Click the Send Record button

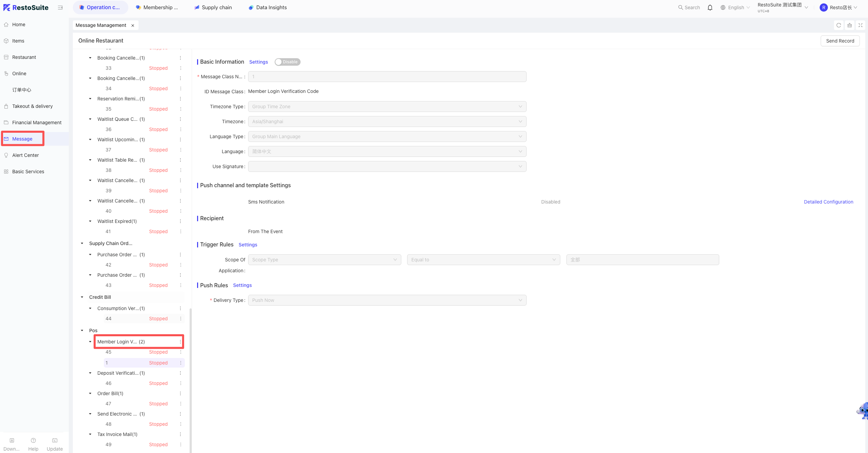(840, 41)
